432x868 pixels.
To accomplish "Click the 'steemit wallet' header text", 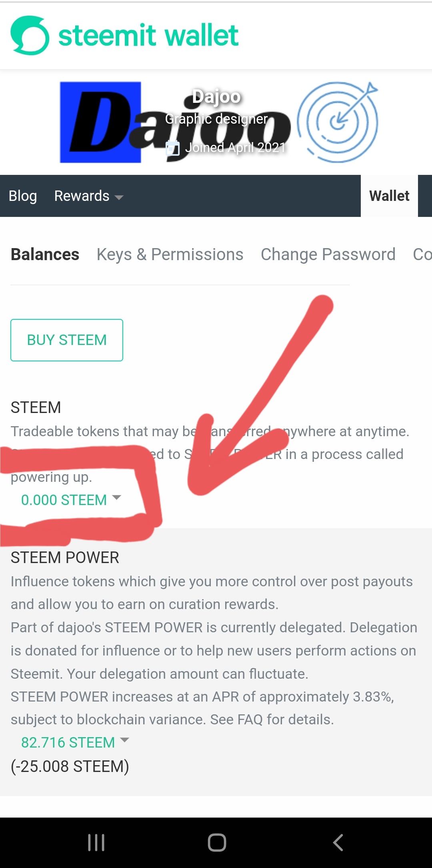I will tap(148, 35).
